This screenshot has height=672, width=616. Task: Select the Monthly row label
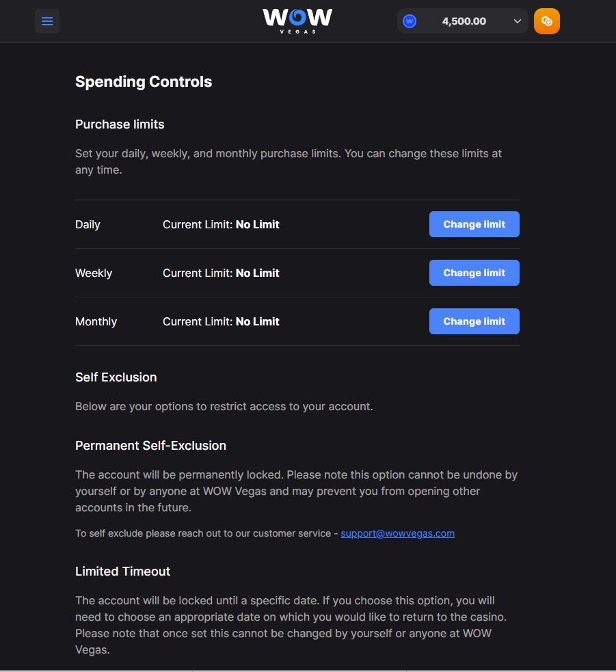(96, 322)
